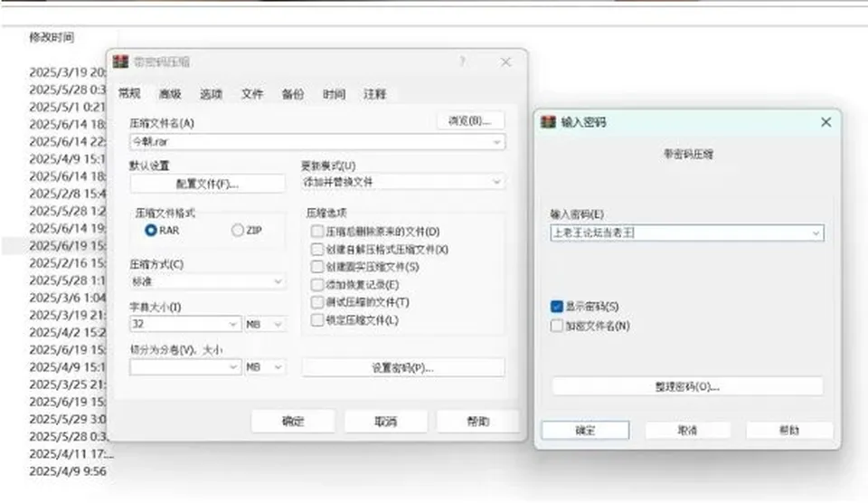
Task: Switch to the 注释 tab
Action: pyautogui.click(x=374, y=94)
